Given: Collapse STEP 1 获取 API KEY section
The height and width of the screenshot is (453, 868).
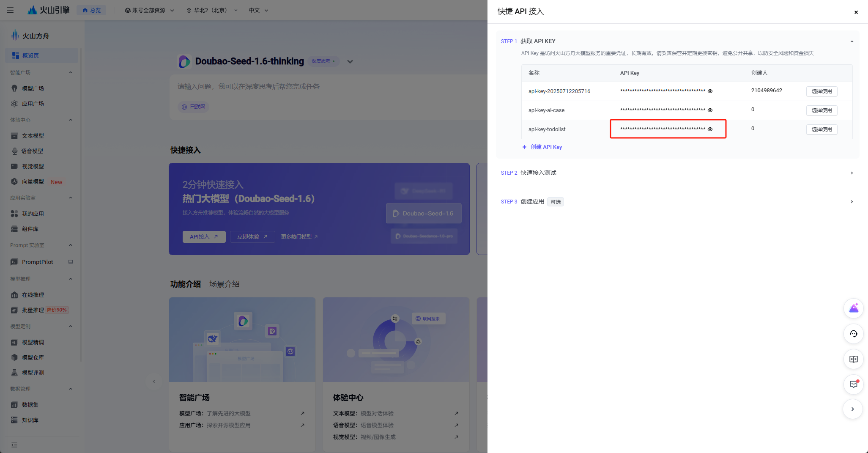Looking at the screenshot, I should [852, 41].
